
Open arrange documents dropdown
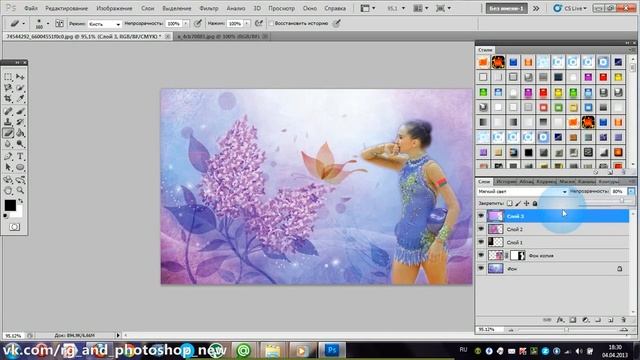coord(422,8)
